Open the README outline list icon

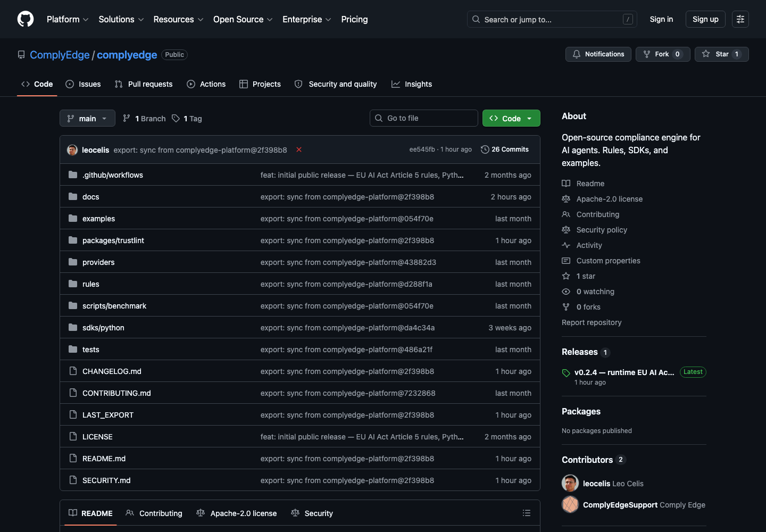click(527, 513)
